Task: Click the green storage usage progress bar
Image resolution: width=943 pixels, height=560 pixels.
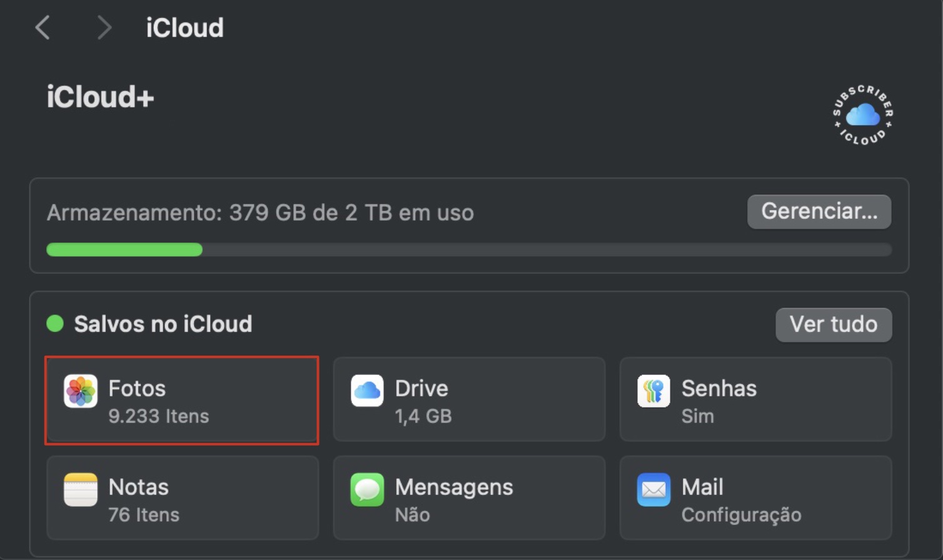Action: click(124, 249)
